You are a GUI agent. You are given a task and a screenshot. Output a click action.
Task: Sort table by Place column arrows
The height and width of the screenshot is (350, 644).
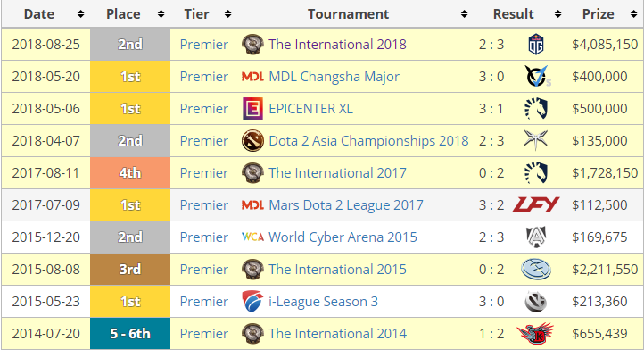[161, 14]
